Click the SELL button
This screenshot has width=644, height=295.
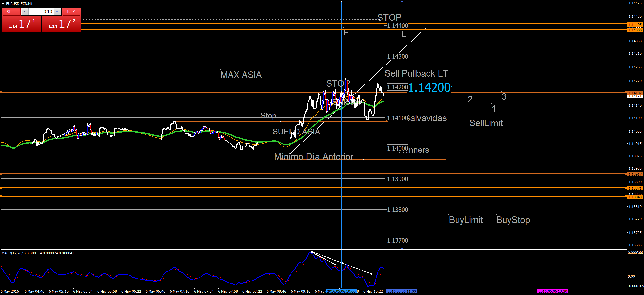click(x=11, y=12)
